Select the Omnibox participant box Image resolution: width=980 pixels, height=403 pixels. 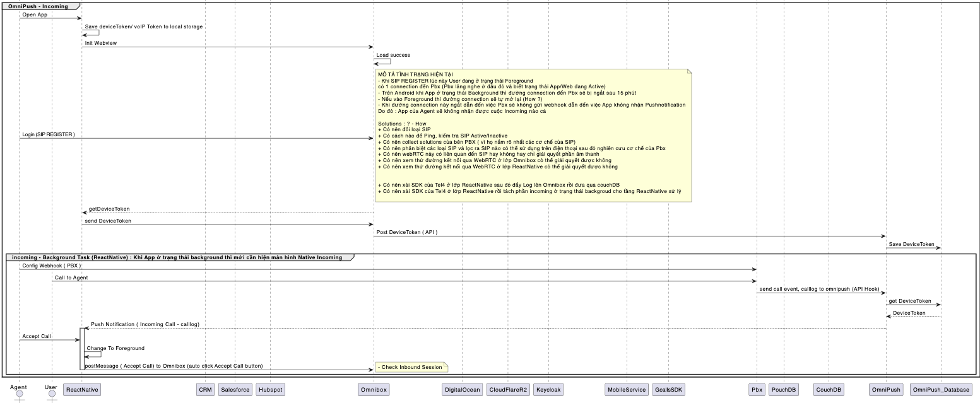coord(373,390)
